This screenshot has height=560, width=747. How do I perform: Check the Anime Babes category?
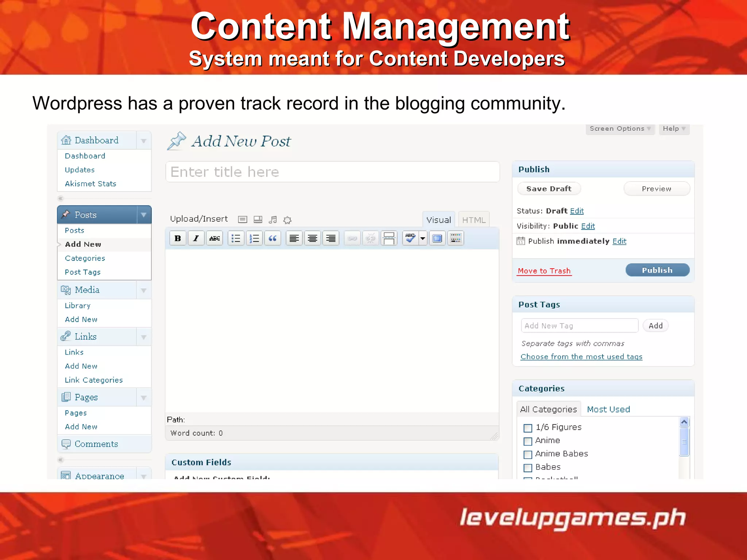pyautogui.click(x=528, y=454)
